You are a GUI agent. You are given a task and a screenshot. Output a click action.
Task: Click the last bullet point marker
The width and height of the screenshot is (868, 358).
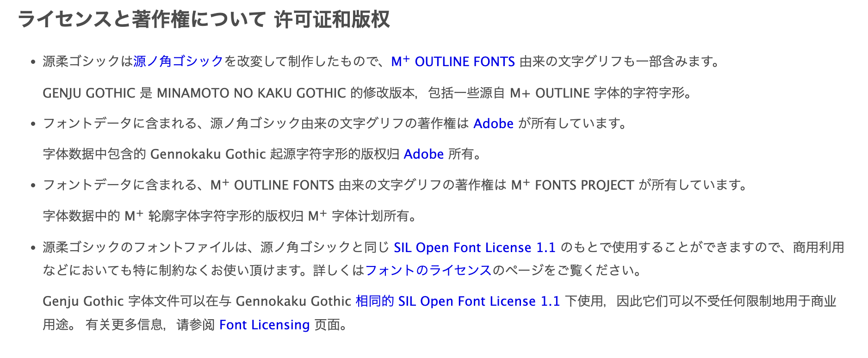click(x=33, y=248)
